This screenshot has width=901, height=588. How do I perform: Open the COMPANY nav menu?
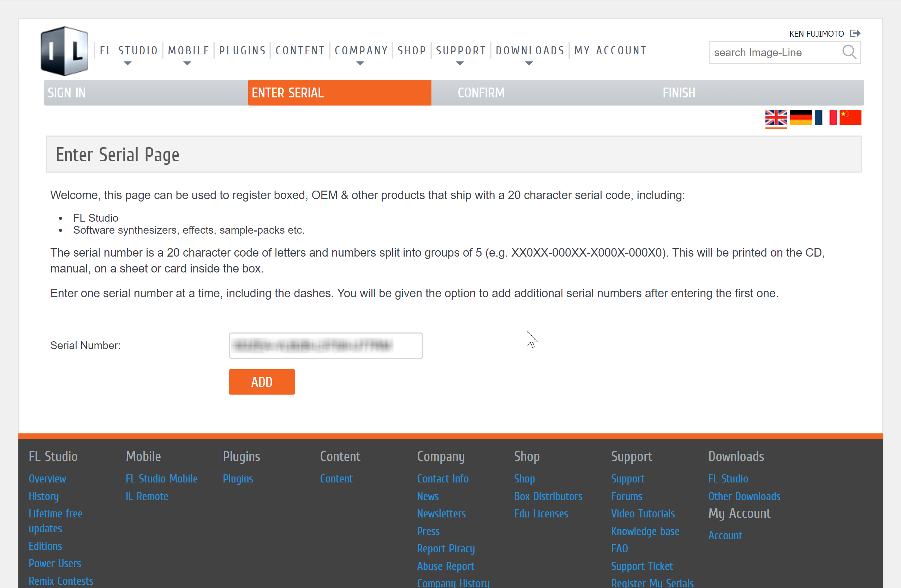[361, 51]
